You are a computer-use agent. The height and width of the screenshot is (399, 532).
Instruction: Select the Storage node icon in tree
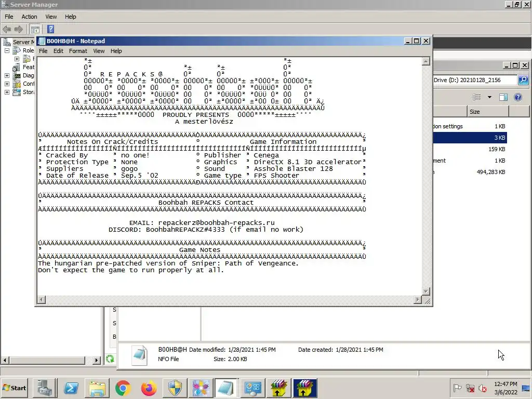[17, 92]
